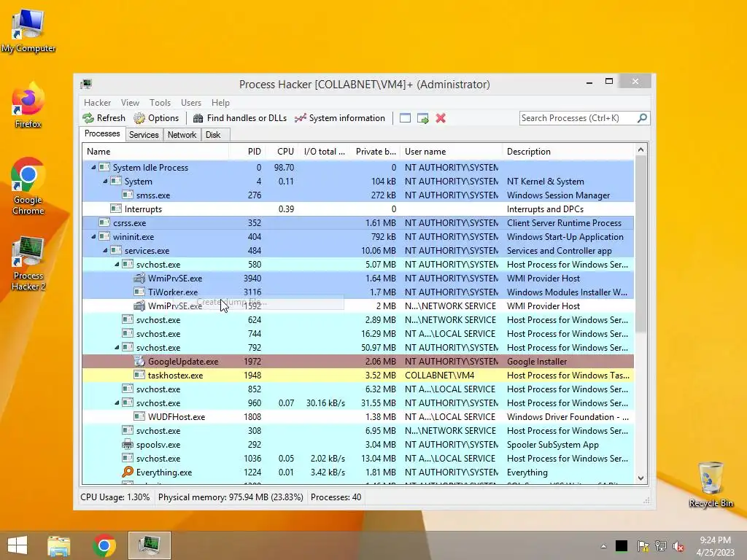The width and height of the screenshot is (747, 560).
Task: Open the View menu
Action: pos(130,102)
